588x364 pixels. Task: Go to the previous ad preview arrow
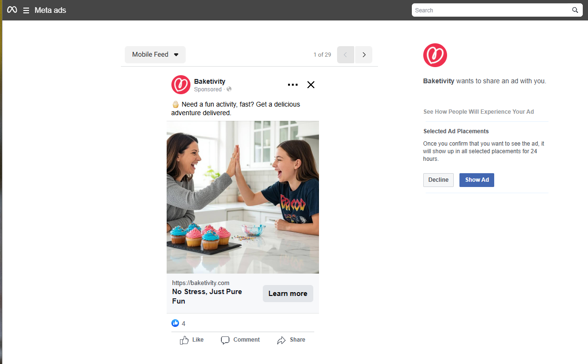pos(346,55)
